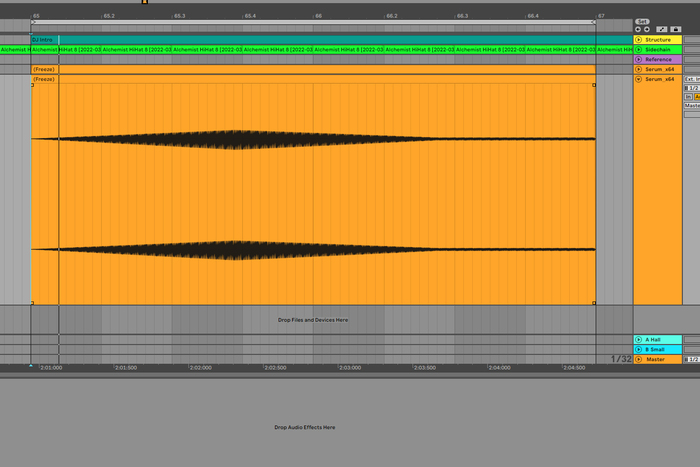
Task: Click the 1/32 grid size indicator
Action: pos(621,359)
